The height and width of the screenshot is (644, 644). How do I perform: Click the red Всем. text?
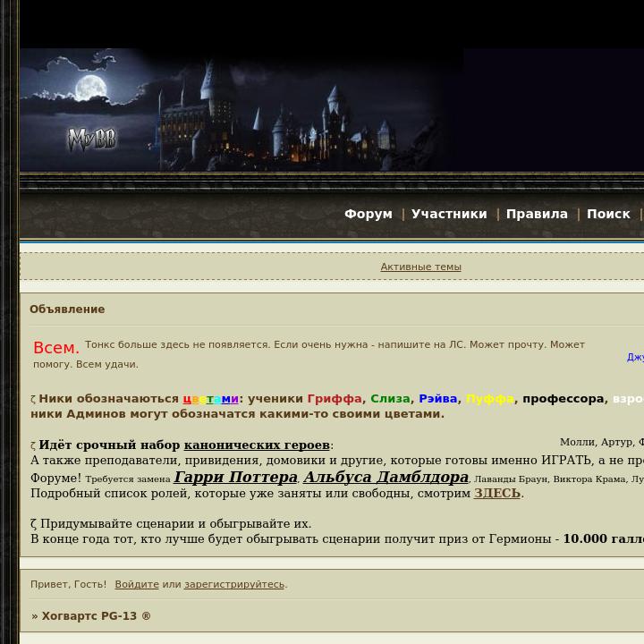[x=56, y=347]
